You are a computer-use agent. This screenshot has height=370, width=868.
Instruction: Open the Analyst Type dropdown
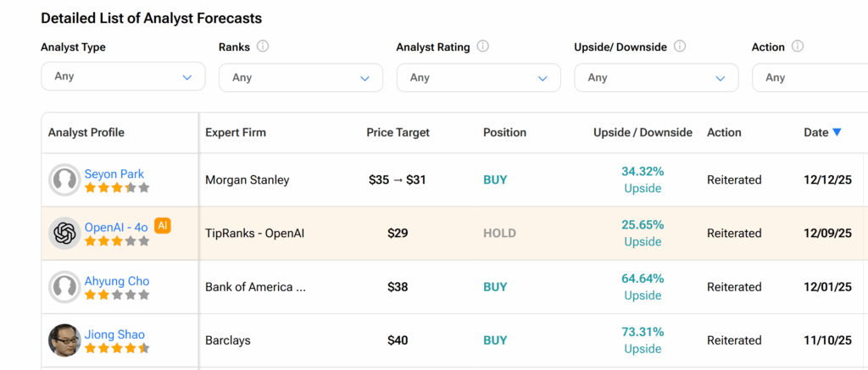[x=123, y=77]
